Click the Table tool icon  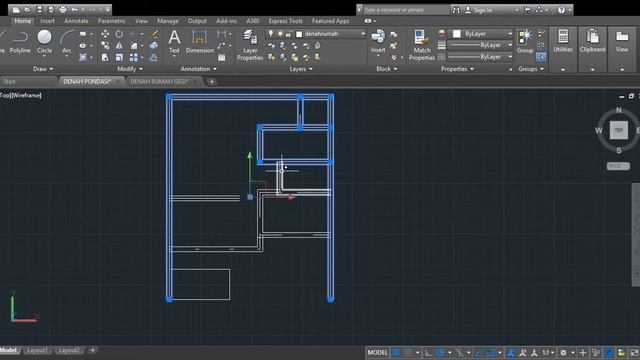coord(222,58)
